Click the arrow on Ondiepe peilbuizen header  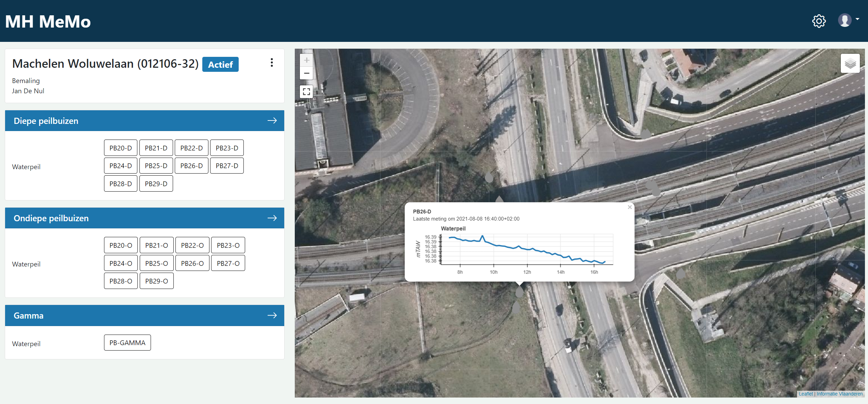click(x=272, y=218)
